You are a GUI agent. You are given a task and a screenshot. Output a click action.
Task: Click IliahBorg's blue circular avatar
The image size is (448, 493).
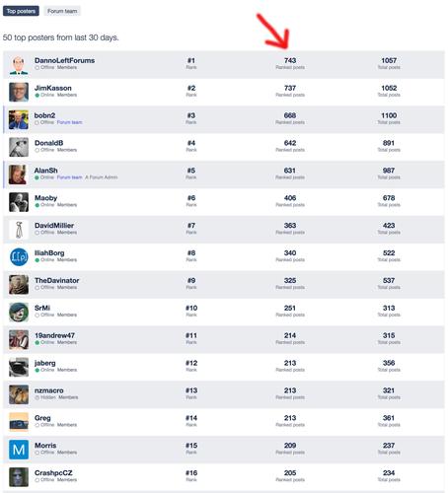tap(19, 257)
